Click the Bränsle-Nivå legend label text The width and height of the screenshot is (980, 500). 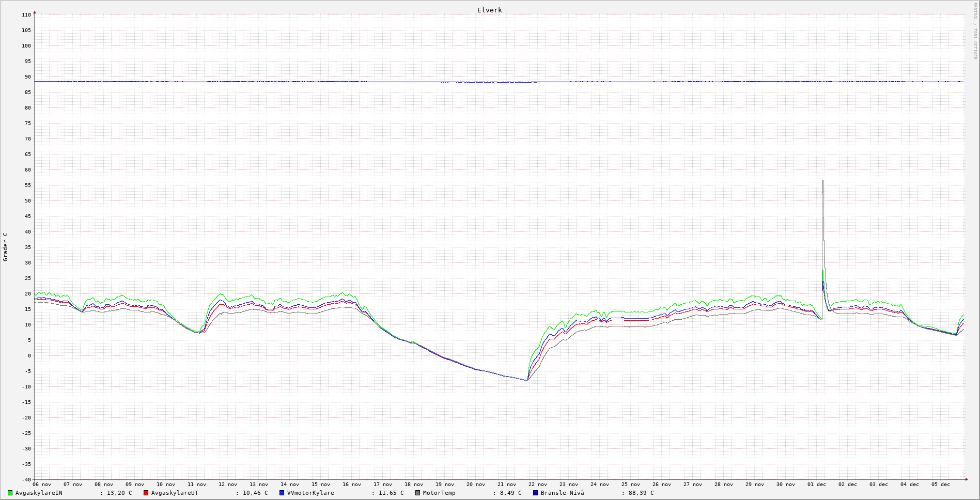(562, 493)
